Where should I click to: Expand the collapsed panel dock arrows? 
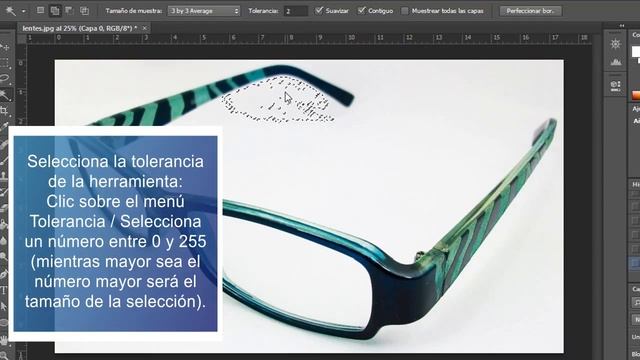point(622,26)
